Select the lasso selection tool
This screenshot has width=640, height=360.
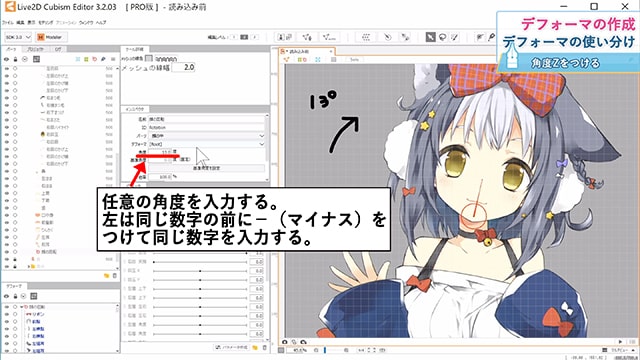click(442, 37)
